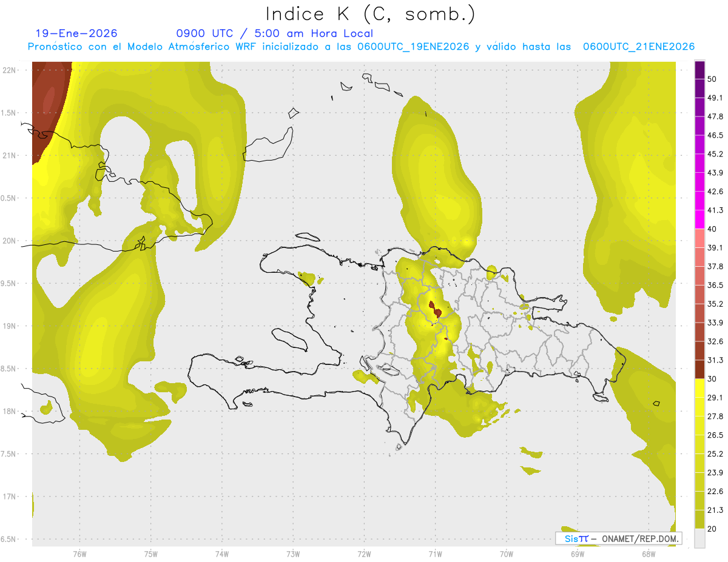Viewport: 728px width, 562px height.
Task: Pick the magenta swatch between 40 and 41.3
Action: point(699,219)
